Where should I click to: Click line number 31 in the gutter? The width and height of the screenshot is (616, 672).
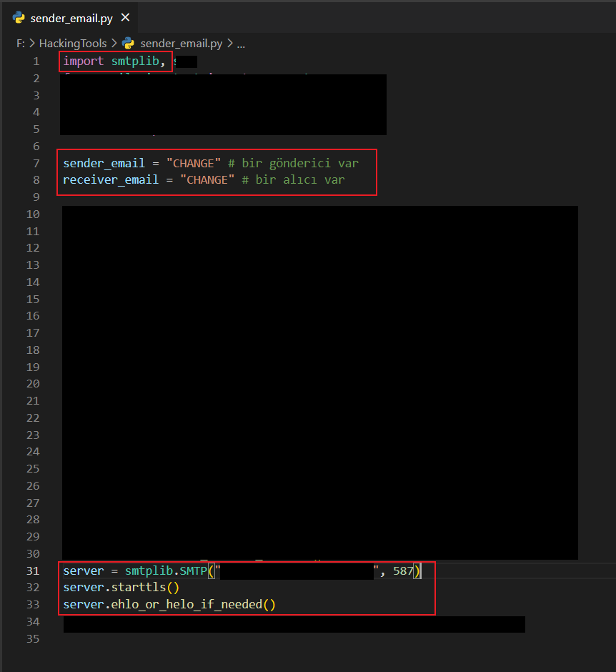click(x=33, y=570)
